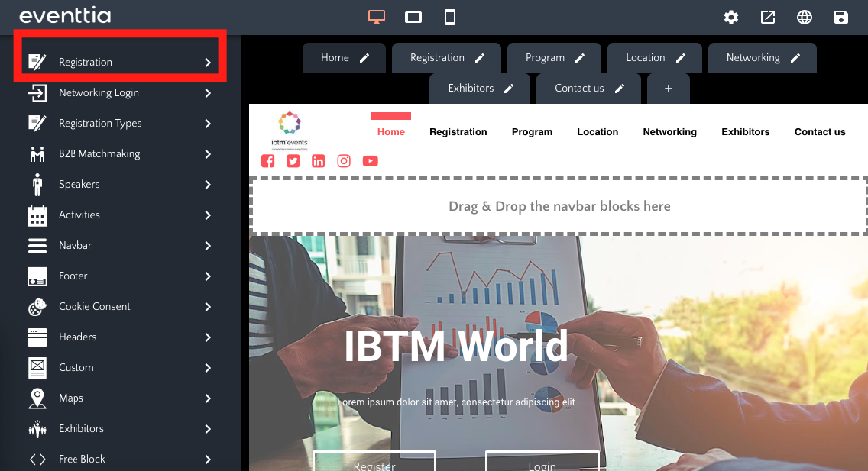
Task: Expand the Cookie Consent section
Action: [x=118, y=306]
